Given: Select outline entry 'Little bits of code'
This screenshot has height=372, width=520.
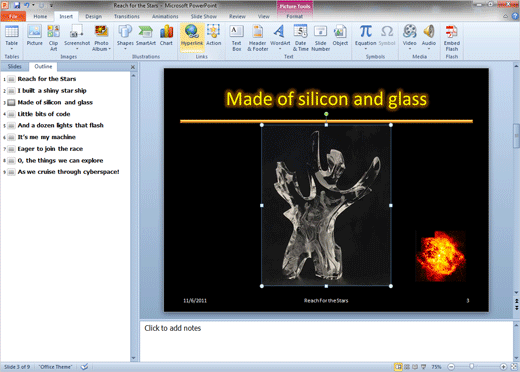Looking at the screenshot, I should (x=44, y=114).
